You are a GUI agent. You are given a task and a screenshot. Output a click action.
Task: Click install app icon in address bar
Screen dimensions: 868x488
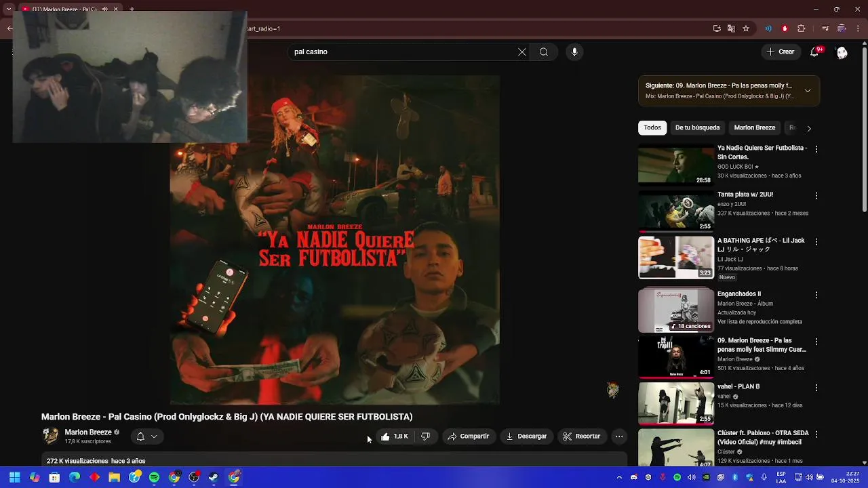pyautogui.click(x=717, y=28)
